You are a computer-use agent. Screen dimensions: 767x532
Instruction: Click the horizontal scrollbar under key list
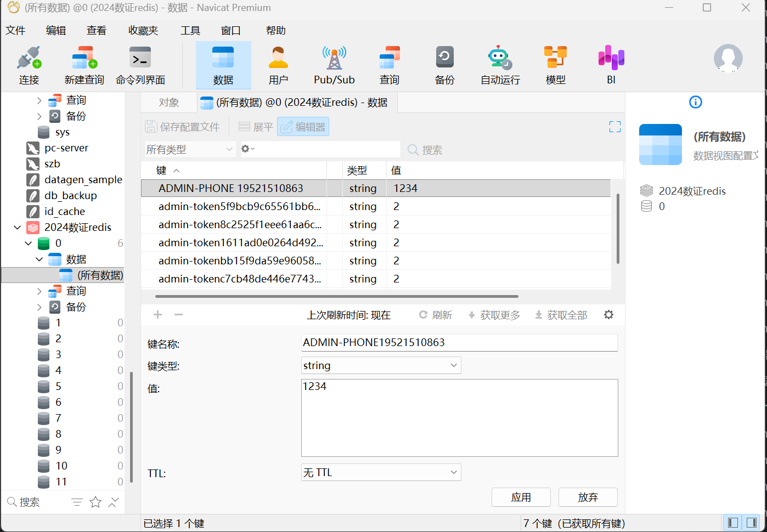click(336, 296)
